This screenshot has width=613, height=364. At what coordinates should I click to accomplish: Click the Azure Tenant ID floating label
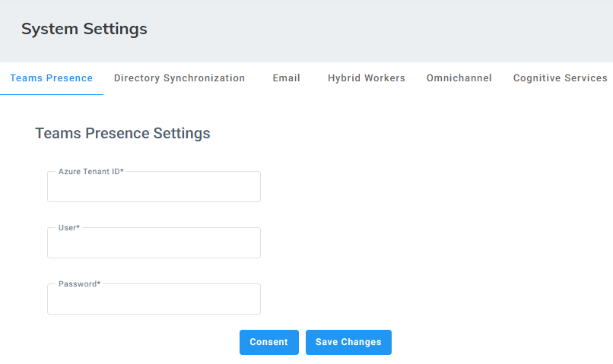click(x=89, y=172)
